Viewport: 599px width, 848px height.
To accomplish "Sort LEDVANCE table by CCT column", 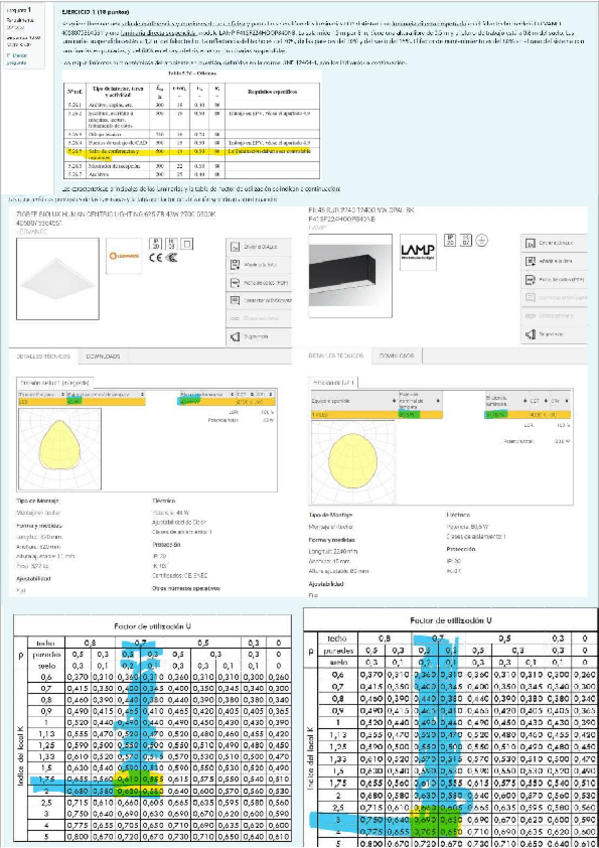I will pos(246,394).
